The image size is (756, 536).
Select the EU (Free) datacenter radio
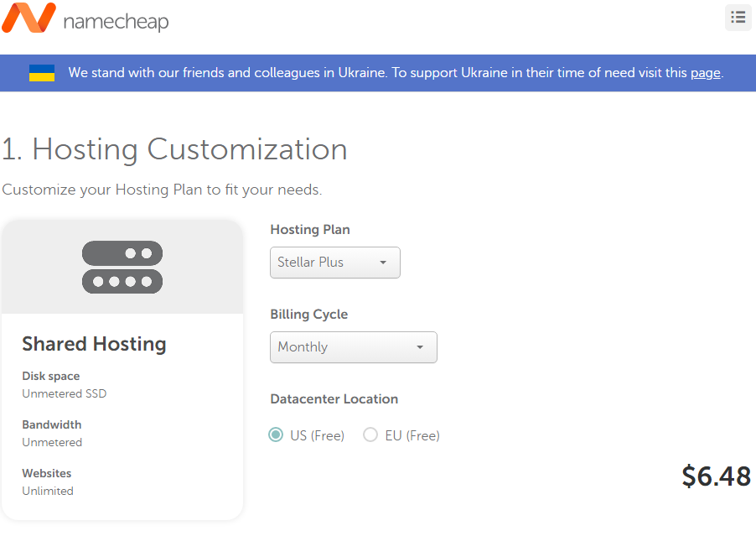point(370,435)
